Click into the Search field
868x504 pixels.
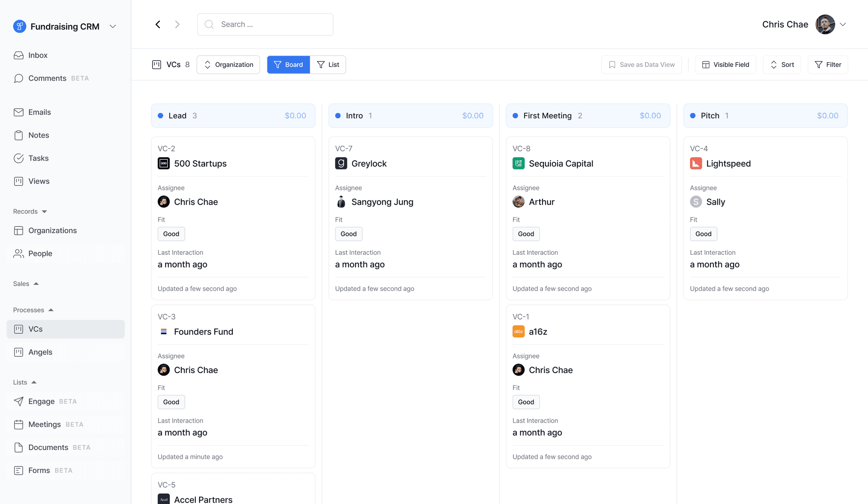[265, 25]
